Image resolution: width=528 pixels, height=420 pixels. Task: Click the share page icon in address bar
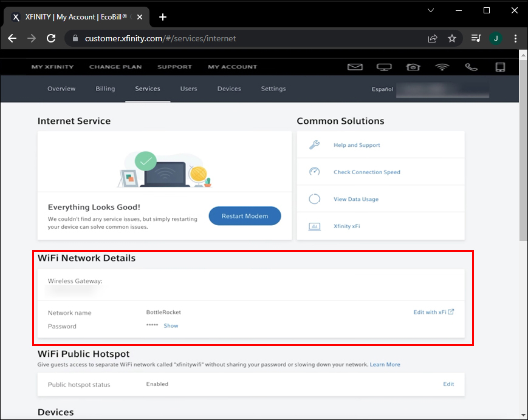point(433,38)
